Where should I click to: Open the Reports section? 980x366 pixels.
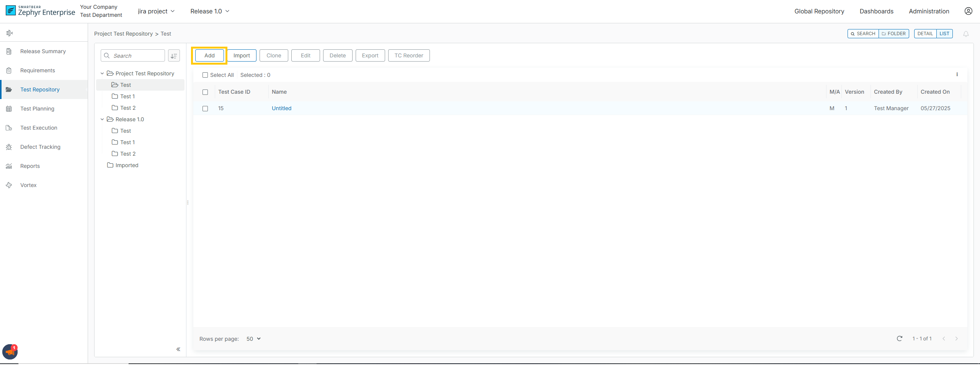(x=30, y=166)
